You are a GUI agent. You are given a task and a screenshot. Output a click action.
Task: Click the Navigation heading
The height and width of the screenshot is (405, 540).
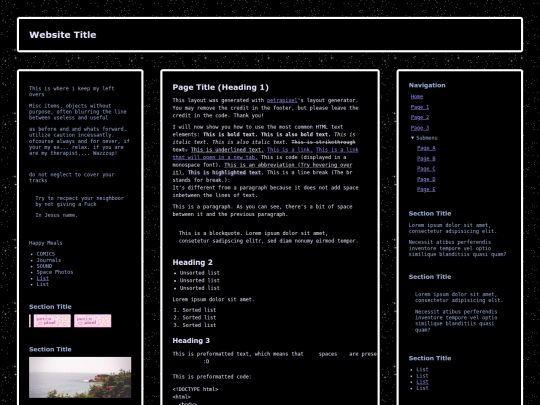click(x=427, y=85)
